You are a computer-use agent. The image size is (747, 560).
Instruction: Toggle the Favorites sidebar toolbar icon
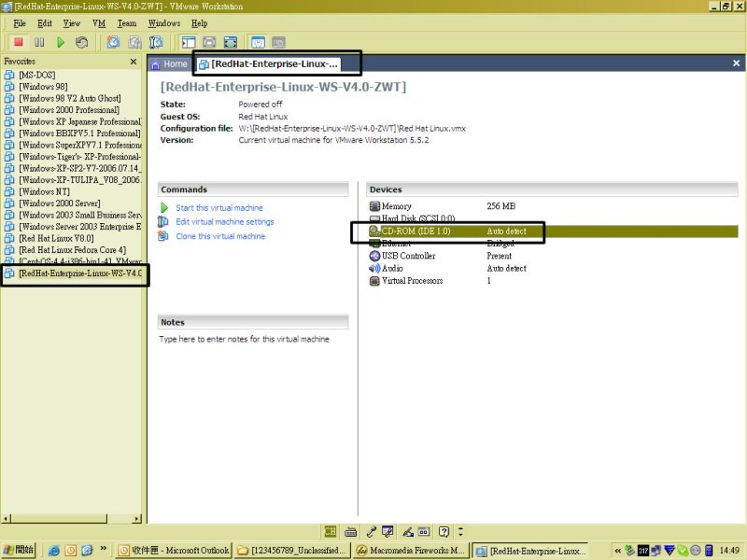click(x=189, y=42)
